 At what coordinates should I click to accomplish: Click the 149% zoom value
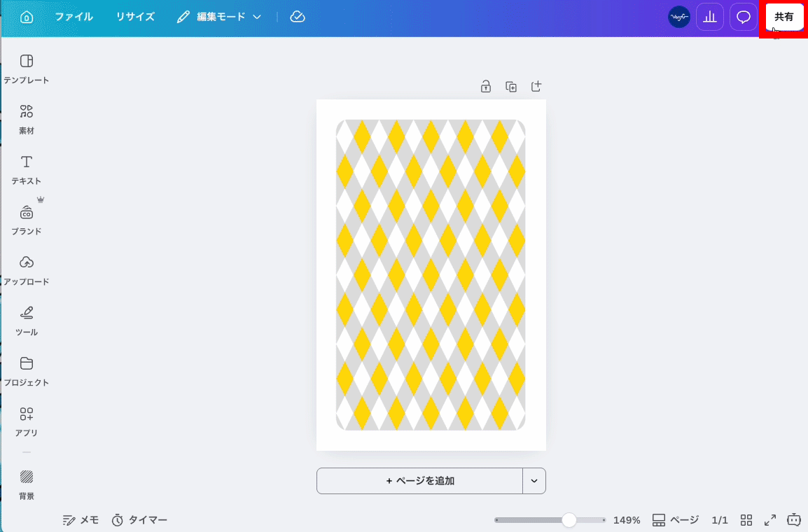[627, 520]
